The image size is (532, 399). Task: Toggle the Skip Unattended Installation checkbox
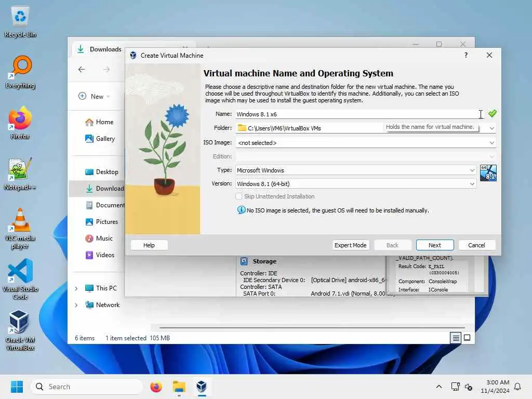pos(239,196)
